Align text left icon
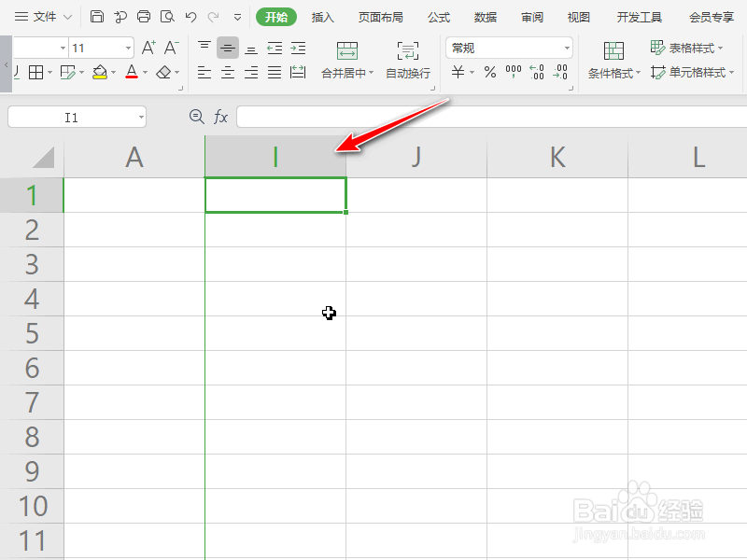The image size is (747, 560). pyautogui.click(x=204, y=73)
